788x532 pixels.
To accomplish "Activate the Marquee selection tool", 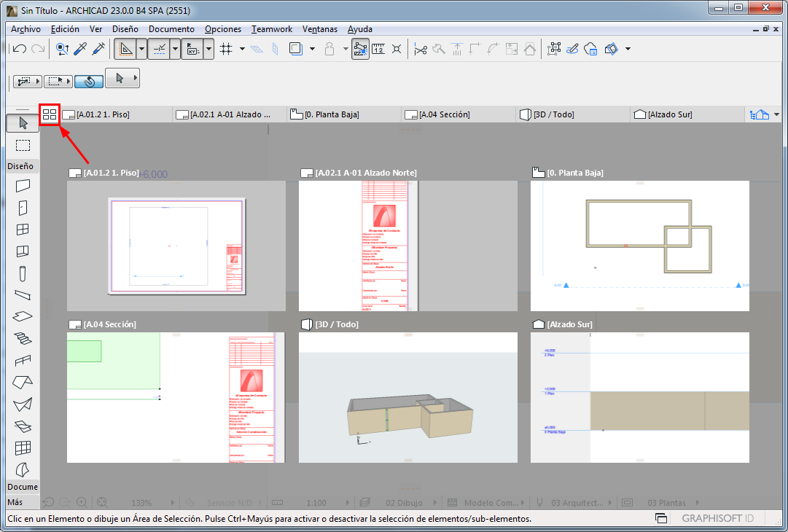I will click(x=21, y=145).
